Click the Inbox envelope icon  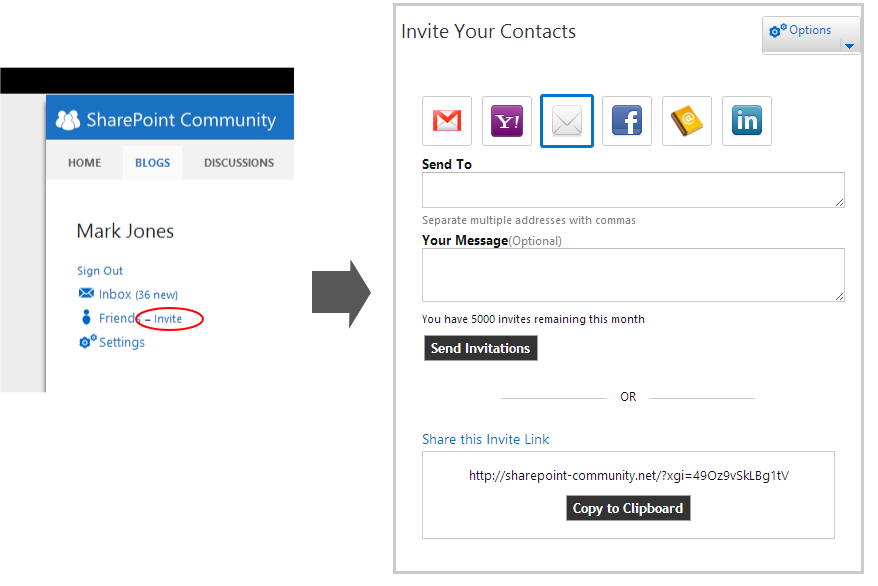[86, 293]
